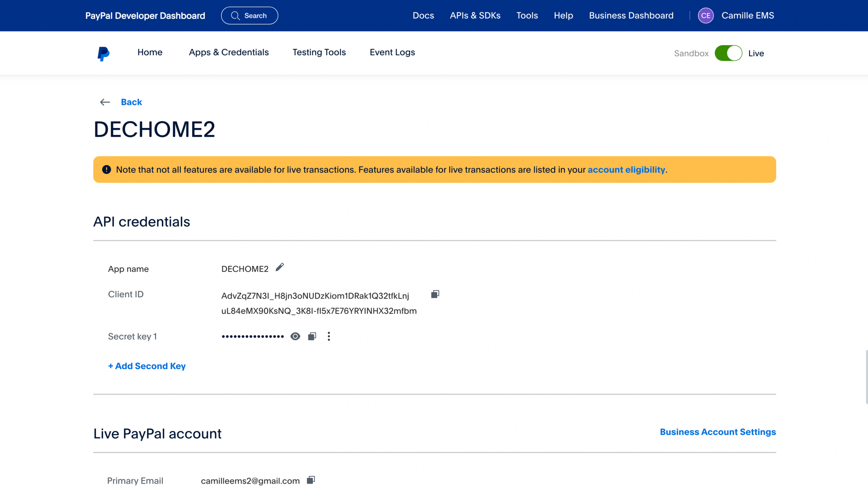
Task: Open the three-dot menu for Secret key 1
Action: [x=329, y=336]
